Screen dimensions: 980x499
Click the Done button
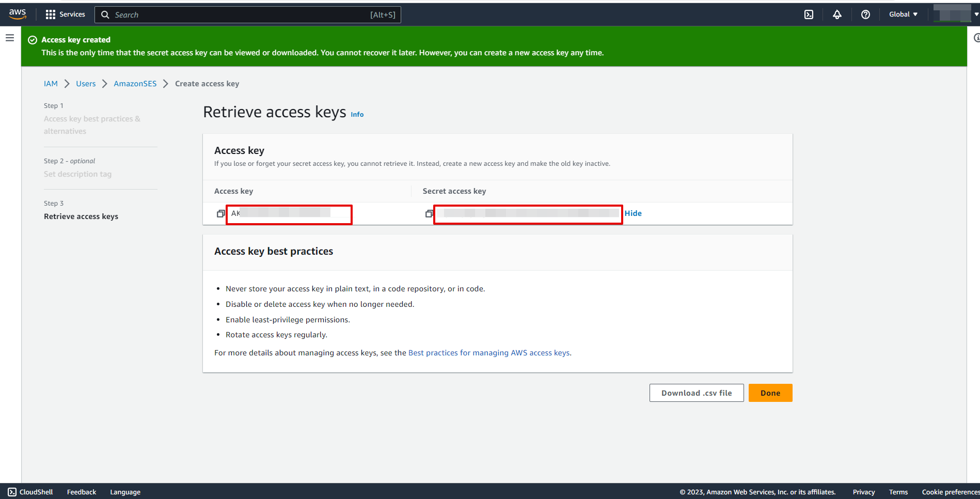point(770,393)
